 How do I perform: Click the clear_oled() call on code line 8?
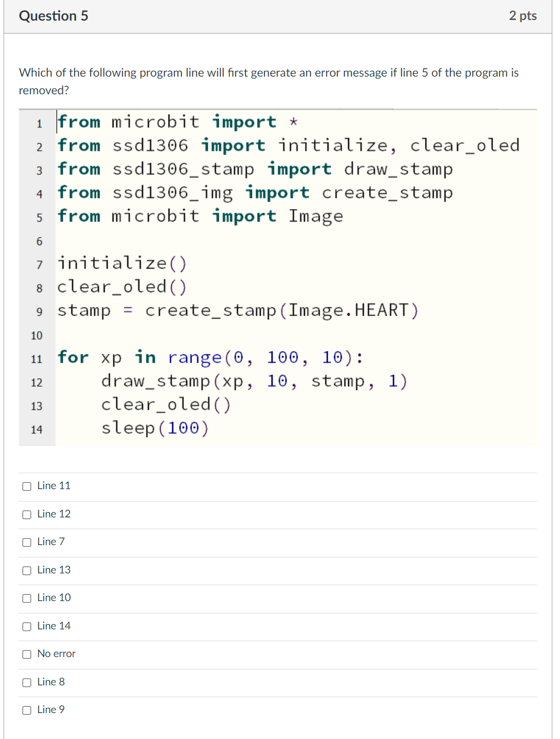coord(122,286)
